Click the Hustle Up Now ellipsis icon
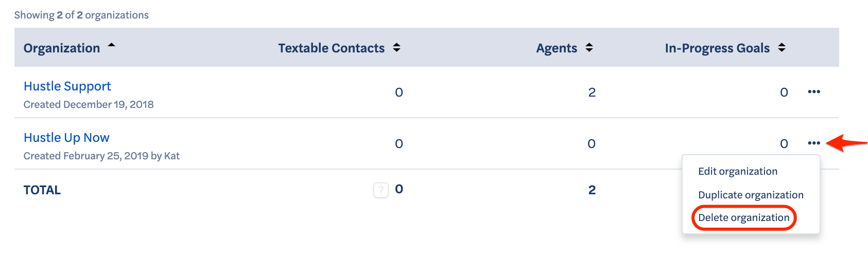The width and height of the screenshot is (868, 258). click(814, 143)
